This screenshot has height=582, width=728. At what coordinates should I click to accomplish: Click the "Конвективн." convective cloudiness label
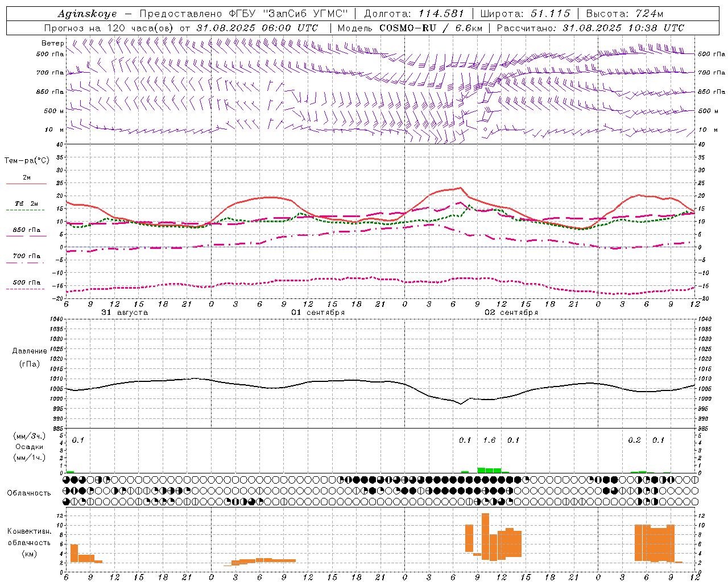[x=29, y=531]
